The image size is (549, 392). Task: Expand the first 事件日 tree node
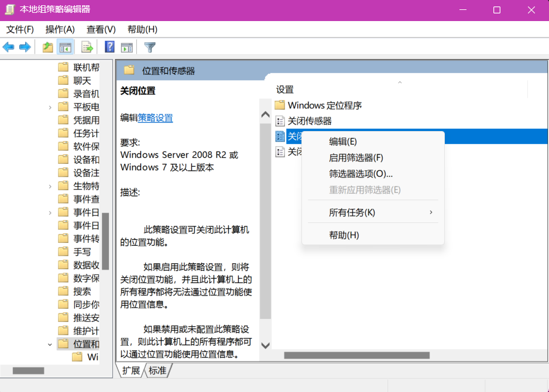[x=50, y=212]
